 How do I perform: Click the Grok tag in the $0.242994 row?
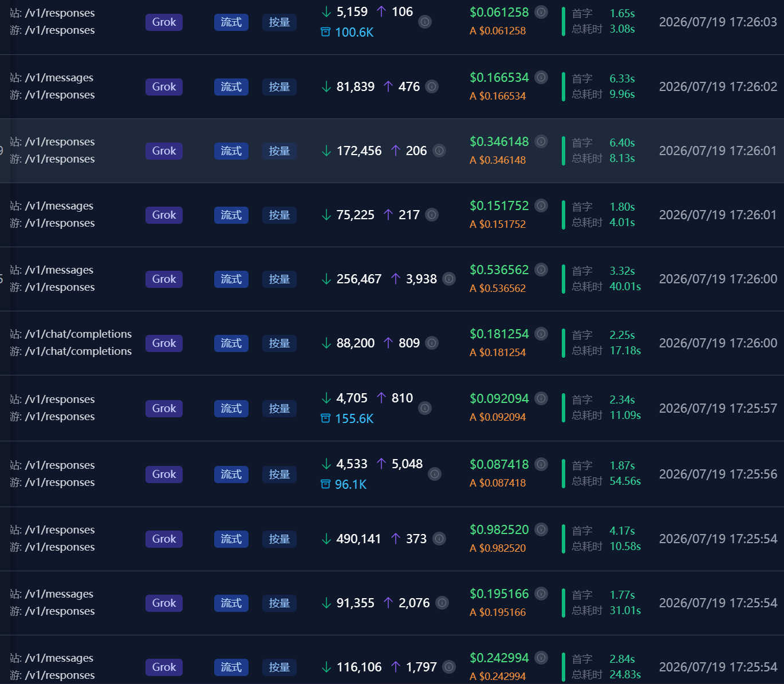[x=164, y=667]
